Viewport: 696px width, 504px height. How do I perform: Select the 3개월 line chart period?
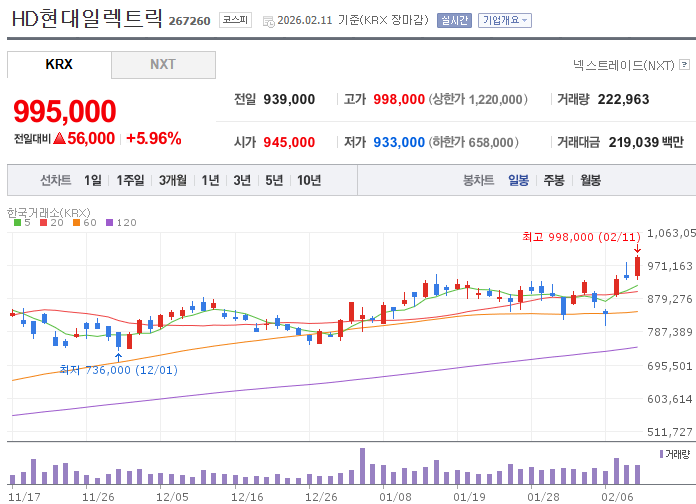coord(173,180)
